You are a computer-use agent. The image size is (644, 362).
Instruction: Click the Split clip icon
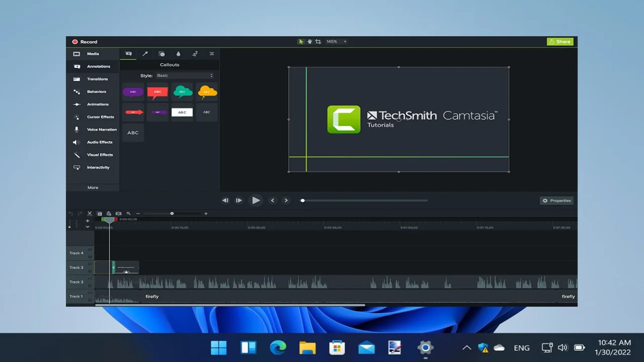point(118,214)
